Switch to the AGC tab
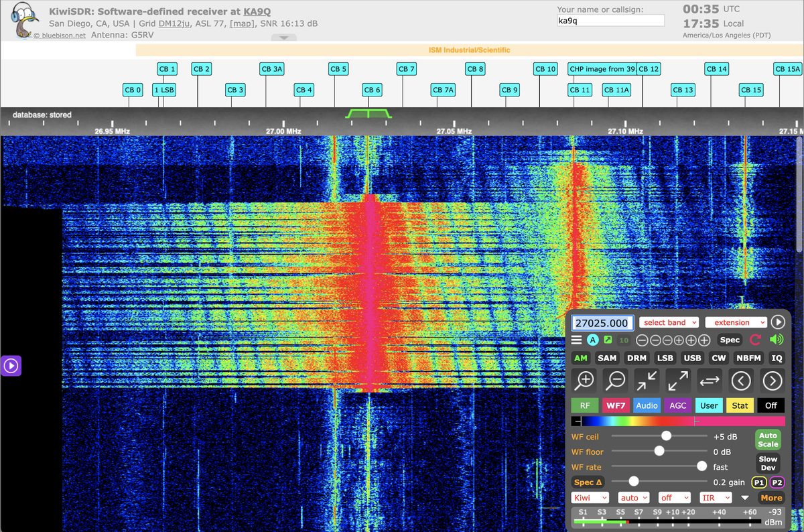This screenshot has height=532, width=804. [x=678, y=405]
